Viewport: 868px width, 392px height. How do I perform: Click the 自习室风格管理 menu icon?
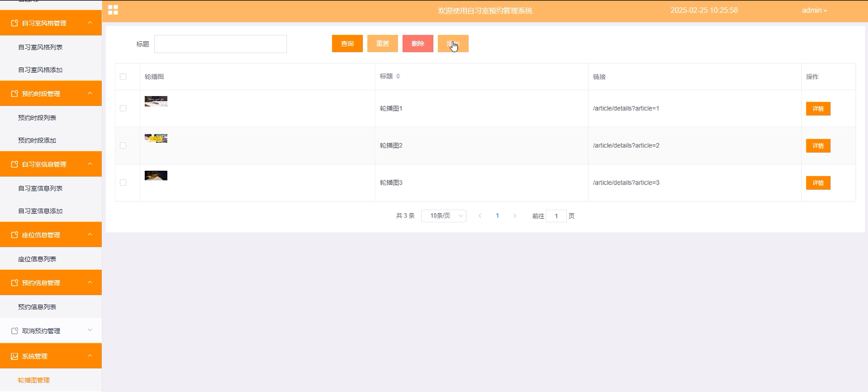[14, 23]
